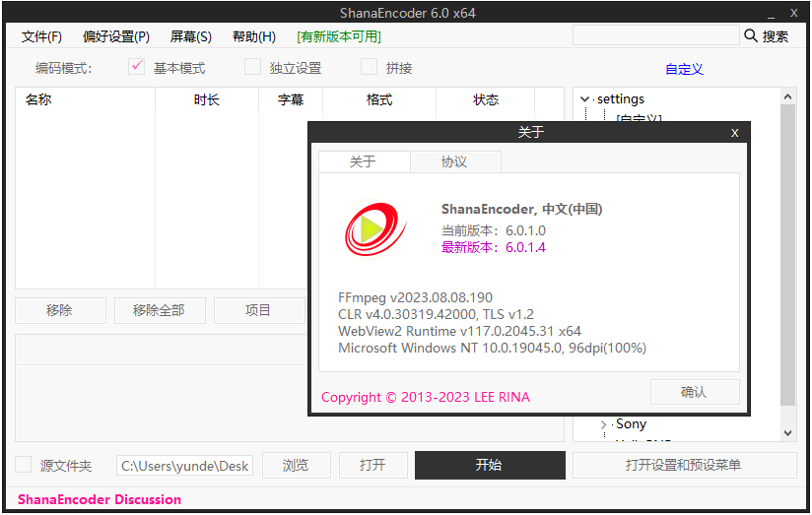
Task: Click the magnifier search icon
Action: click(x=750, y=35)
